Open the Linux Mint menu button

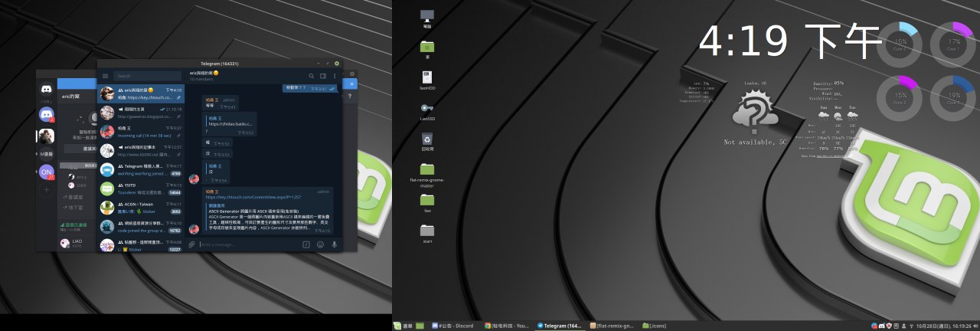point(403,326)
